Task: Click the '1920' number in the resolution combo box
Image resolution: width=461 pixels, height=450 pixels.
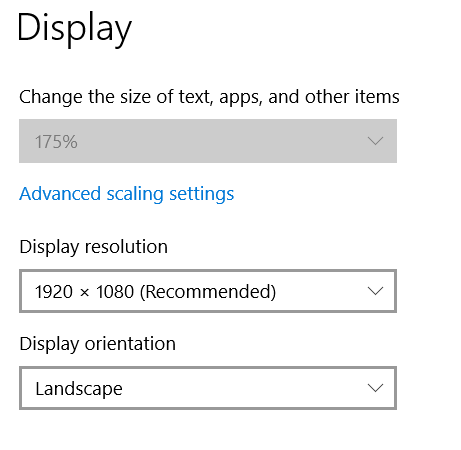Action: pos(54,292)
